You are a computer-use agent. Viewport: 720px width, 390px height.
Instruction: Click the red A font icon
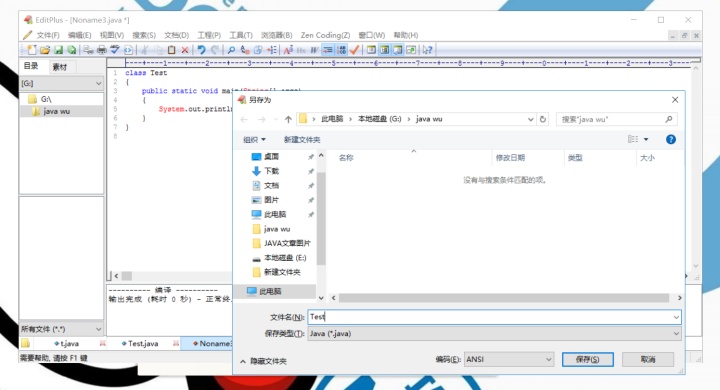[288, 50]
